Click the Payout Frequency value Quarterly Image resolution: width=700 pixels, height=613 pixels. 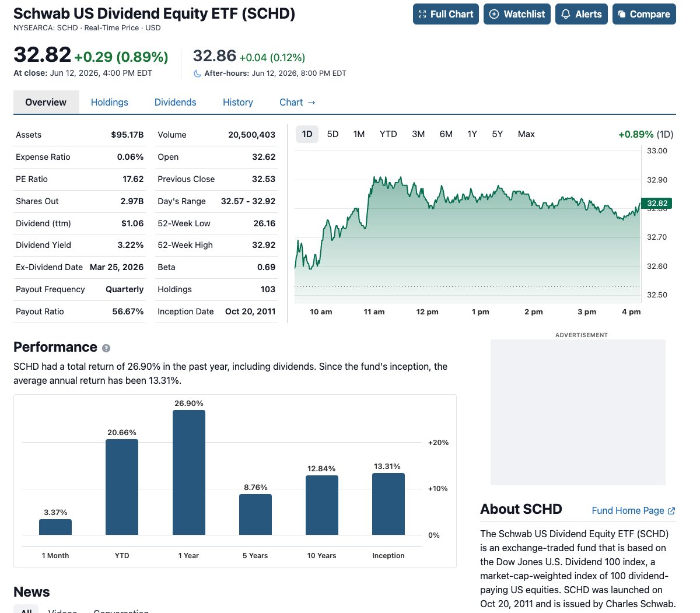(124, 289)
